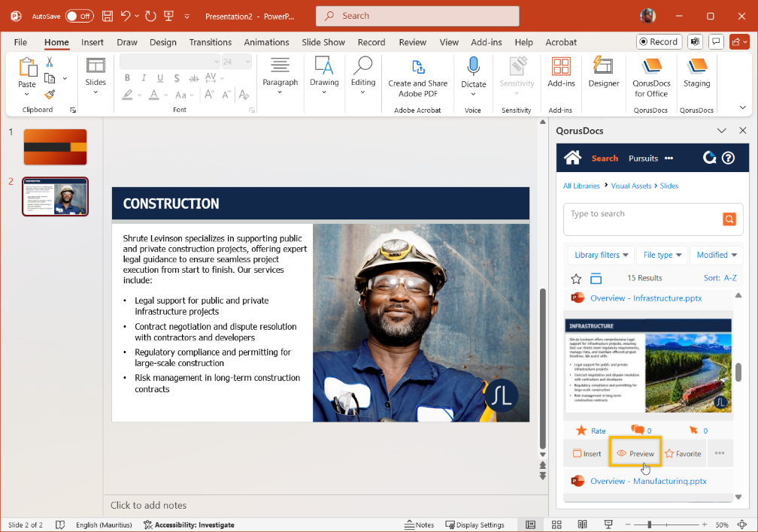758x532 pixels.
Task: Switch to the Slide Show tab
Action: (323, 42)
